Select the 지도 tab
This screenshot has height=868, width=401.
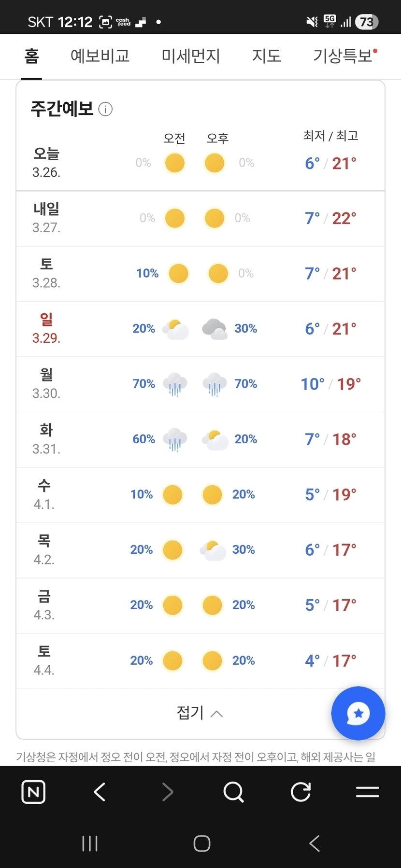point(267,56)
